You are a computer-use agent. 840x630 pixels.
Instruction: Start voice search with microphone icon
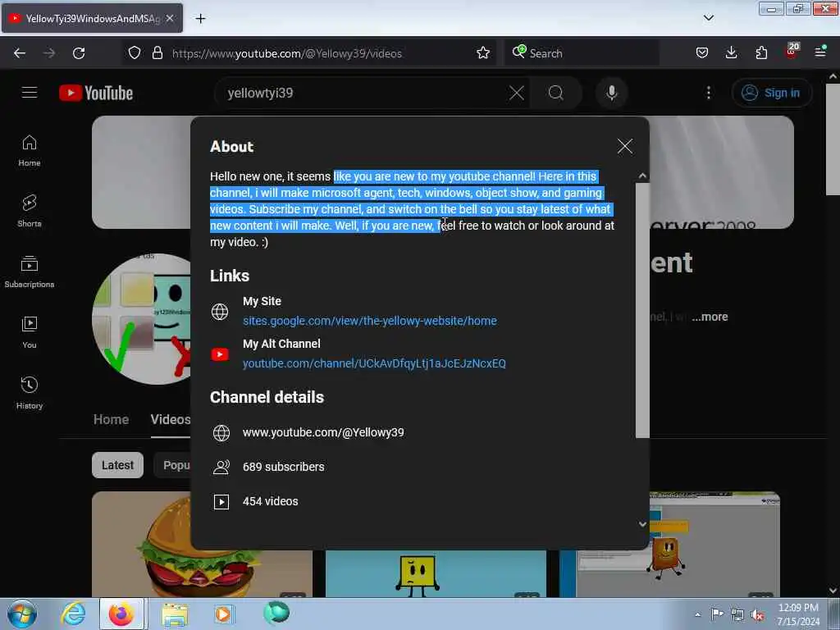(611, 93)
